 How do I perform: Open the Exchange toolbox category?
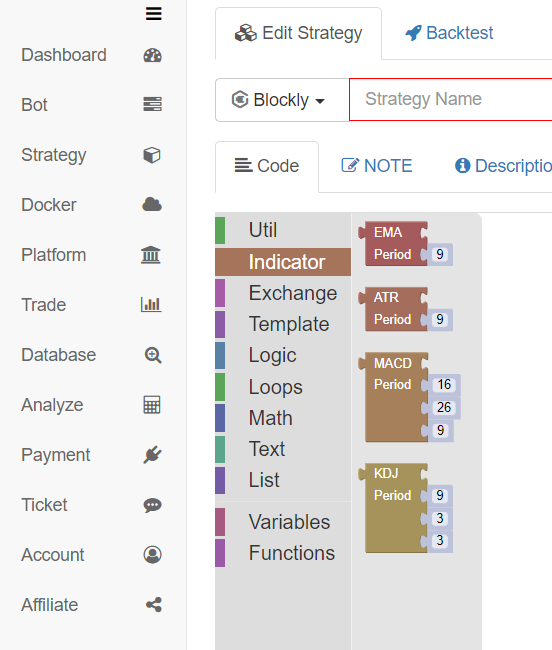283,293
